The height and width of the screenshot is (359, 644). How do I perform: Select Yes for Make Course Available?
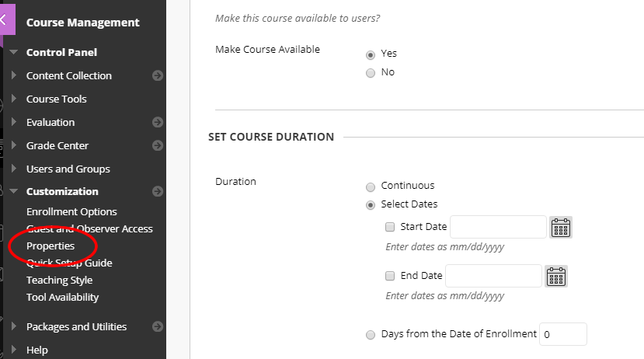click(x=371, y=54)
